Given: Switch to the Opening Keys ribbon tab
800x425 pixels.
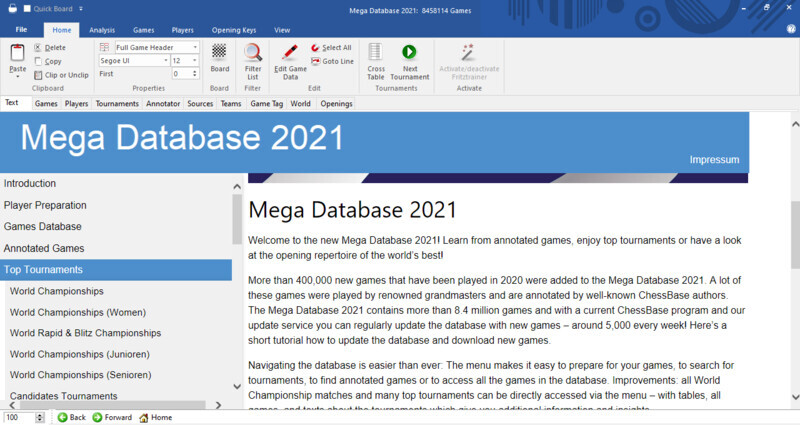Looking at the screenshot, I should 234,30.
